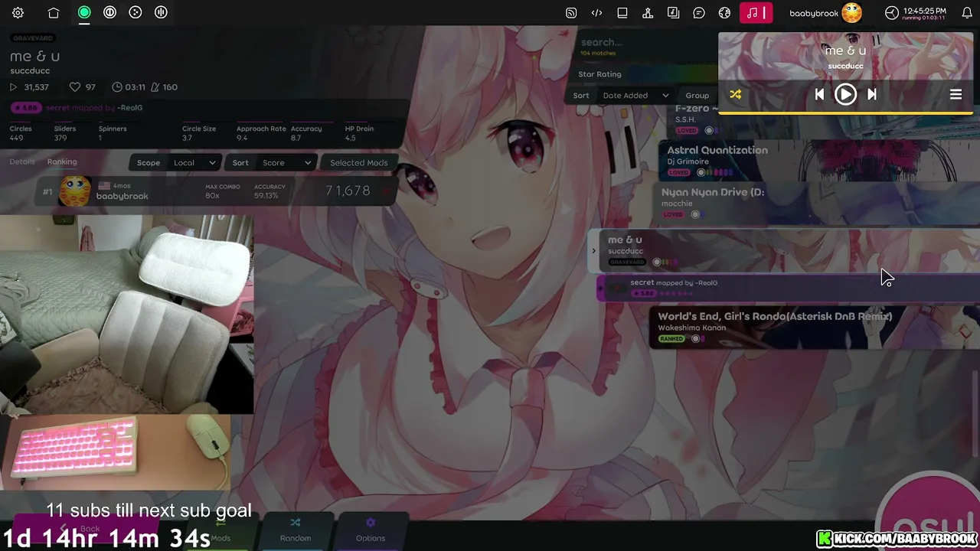The width and height of the screenshot is (980, 551).
Task: Switch to the osu!taiko ruleset icon
Action: pyautogui.click(x=109, y=12)
